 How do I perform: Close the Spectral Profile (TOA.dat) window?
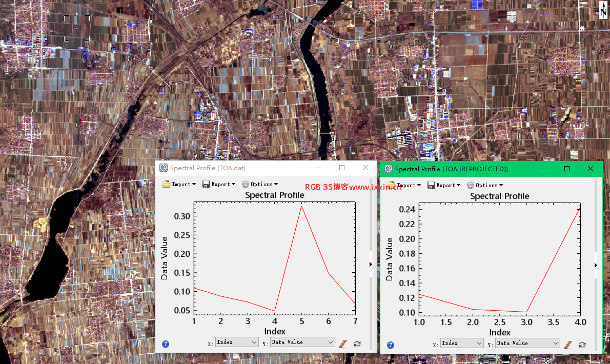pos(365,168)
